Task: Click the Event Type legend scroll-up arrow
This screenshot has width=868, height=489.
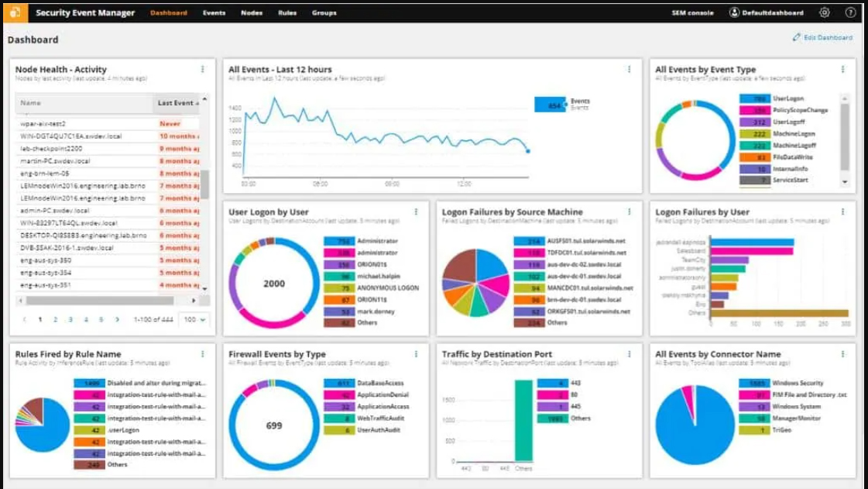Action: click(x=845, y=98)
